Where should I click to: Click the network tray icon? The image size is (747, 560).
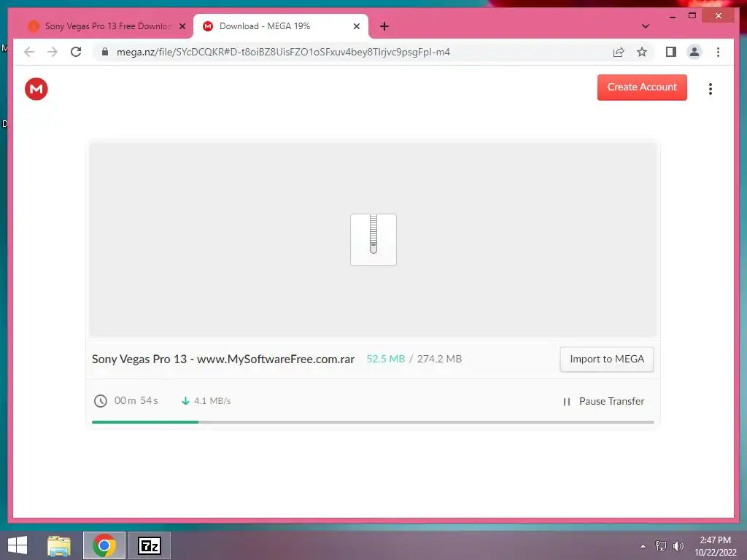(661, 546)
